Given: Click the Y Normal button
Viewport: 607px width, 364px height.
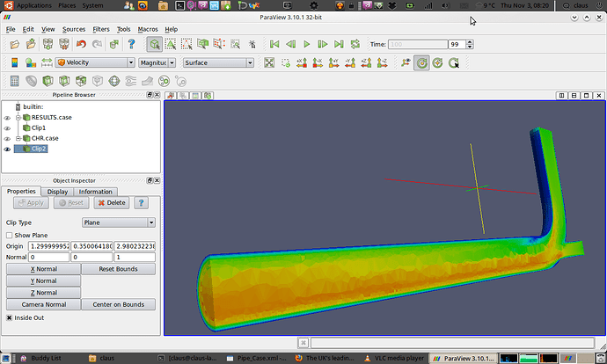Looking at the screenshot, I should click(x=44, y=280).
